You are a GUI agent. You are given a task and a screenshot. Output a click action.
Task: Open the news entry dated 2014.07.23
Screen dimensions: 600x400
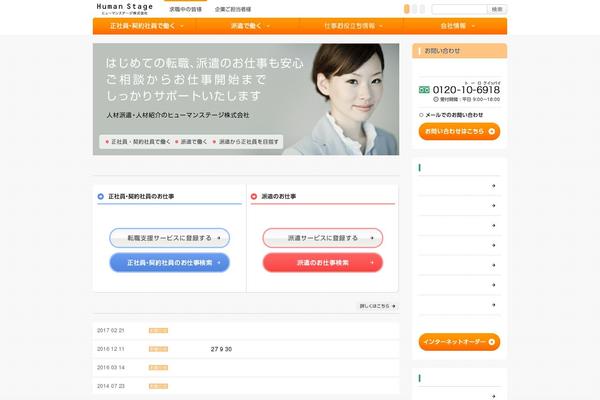tap(246, 386)
